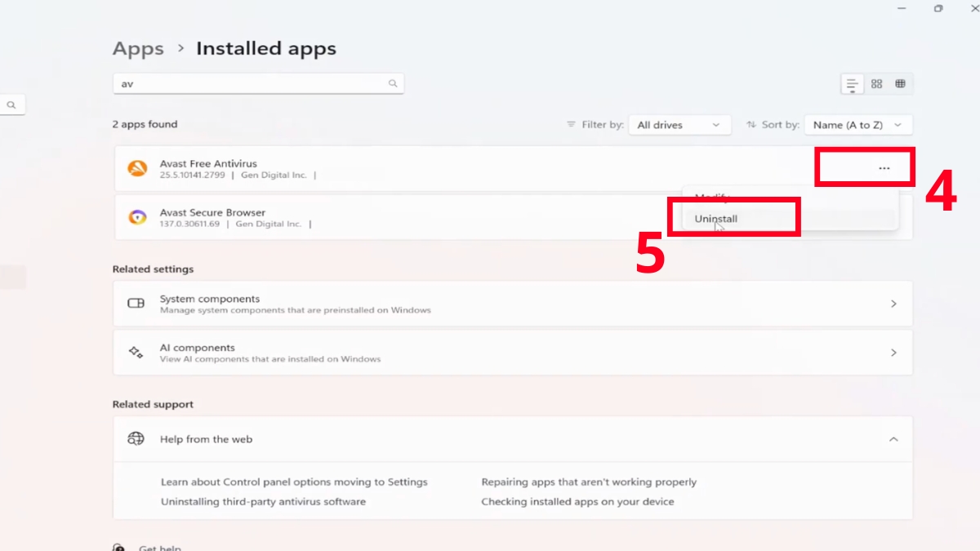Click the '2 apps found' text
980x551 pixels.
tap(145, 125)
